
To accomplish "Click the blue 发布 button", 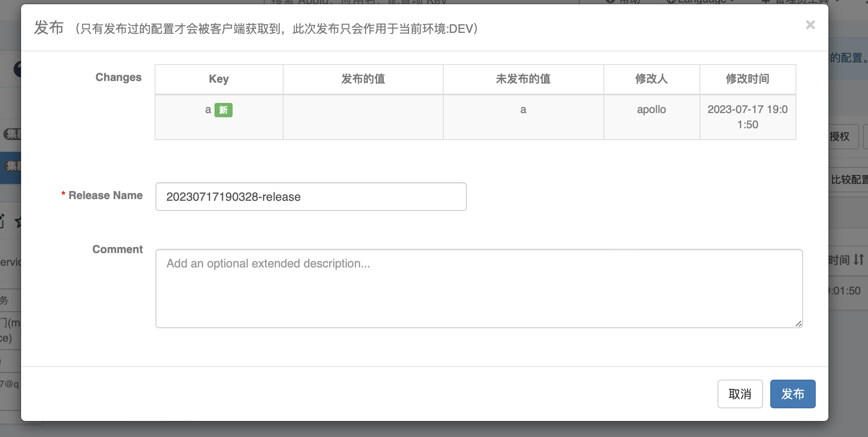I will [x=793, y=394].
